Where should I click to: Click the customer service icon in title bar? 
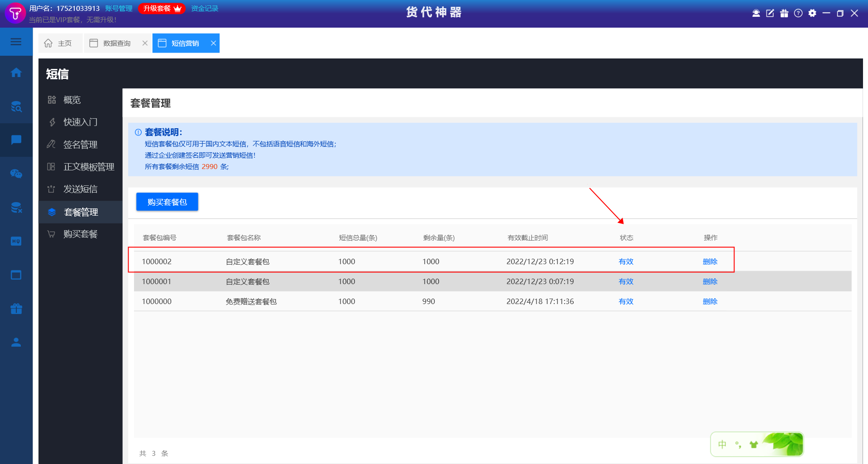(756, 13)
